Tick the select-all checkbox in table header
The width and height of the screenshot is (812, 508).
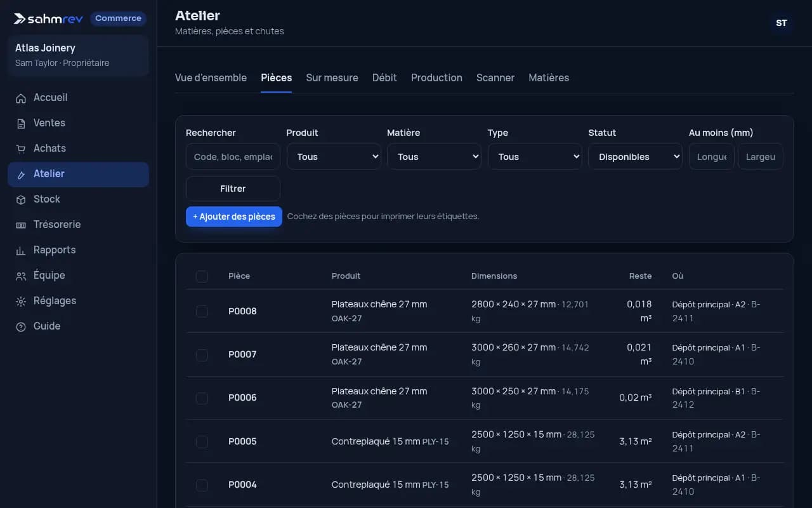pos(202,276)
